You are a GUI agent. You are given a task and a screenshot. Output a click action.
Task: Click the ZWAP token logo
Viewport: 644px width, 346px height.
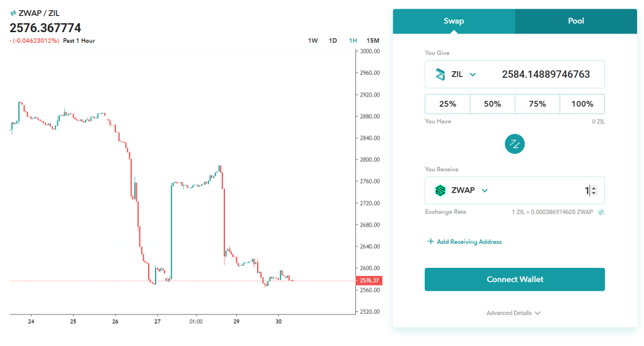(x=440, y=190)
